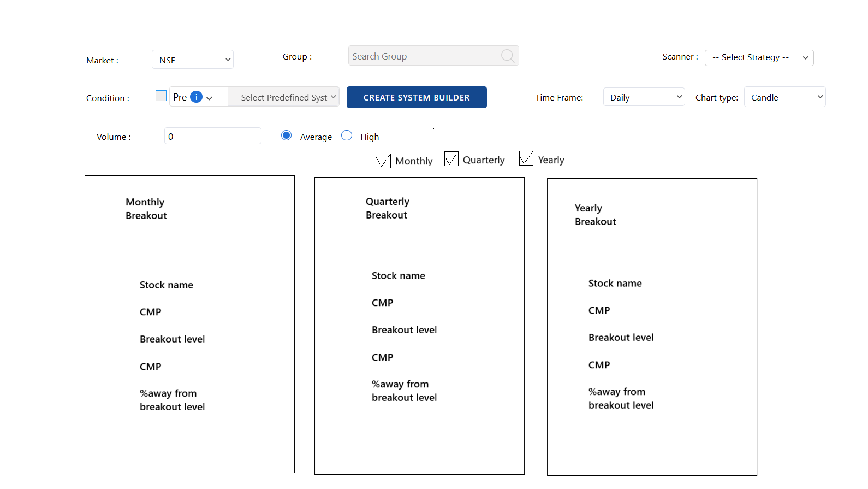Screen dimensions: 868x489
Task: Open the Select Strategy scanner dropdown
Action: point(759,57)
